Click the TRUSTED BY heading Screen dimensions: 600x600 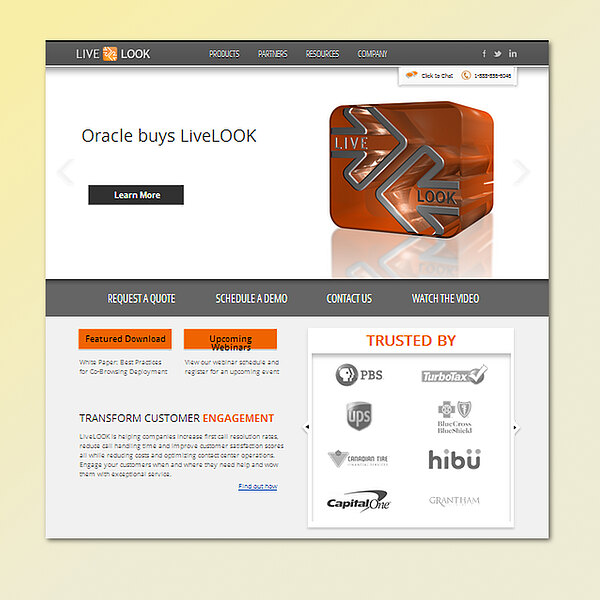[x=411, y=341]
